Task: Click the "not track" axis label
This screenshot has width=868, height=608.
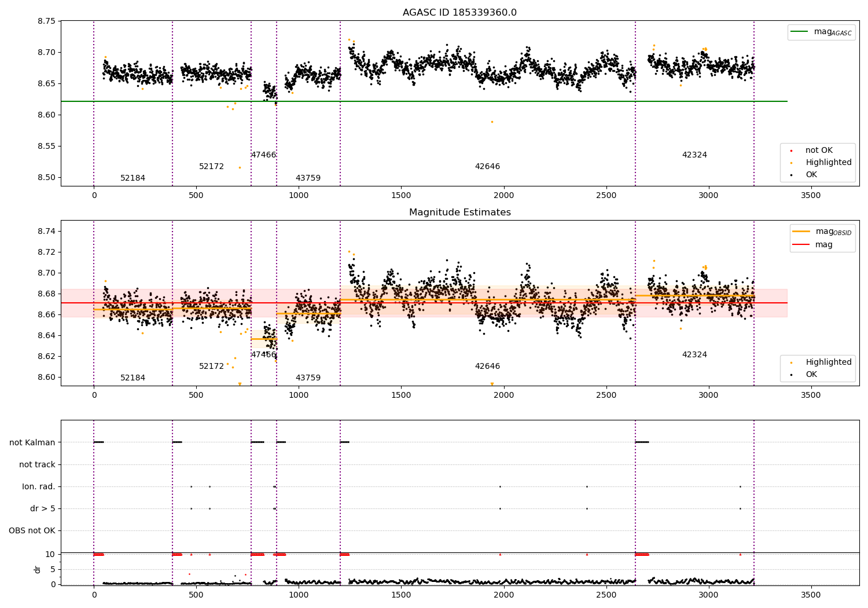Action: point(37,464)
